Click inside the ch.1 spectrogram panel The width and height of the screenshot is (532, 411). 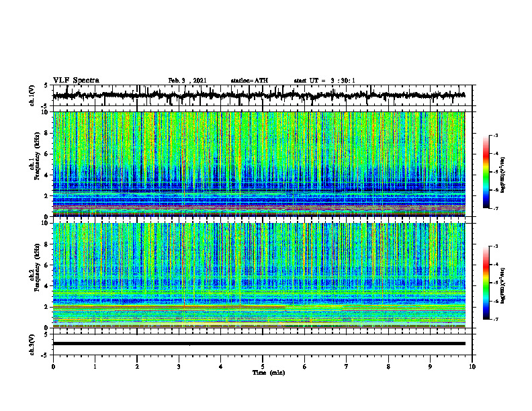pyautogui.click(x=259, y=164)
